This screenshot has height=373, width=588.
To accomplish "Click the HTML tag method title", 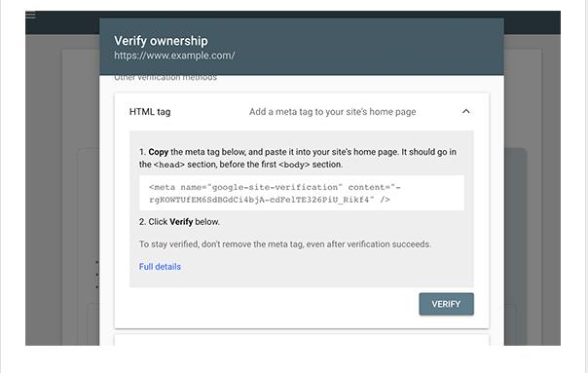I will coord(150,112).
